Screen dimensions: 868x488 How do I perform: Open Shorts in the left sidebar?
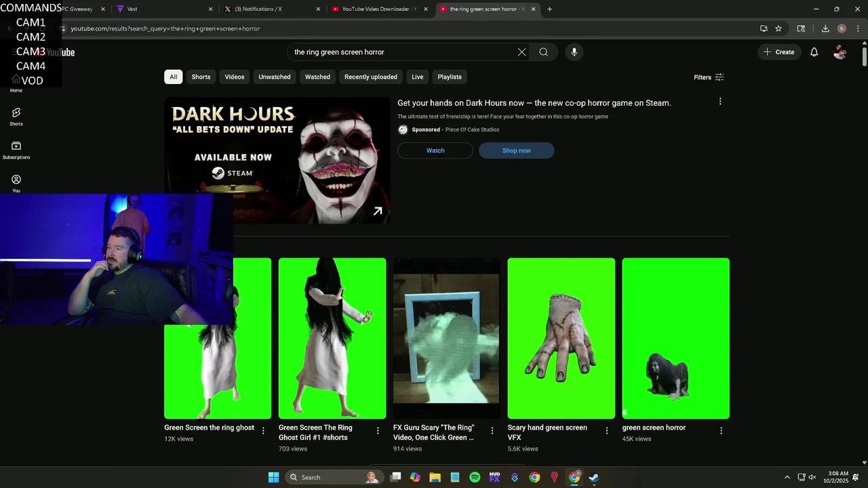click(16, 117)
